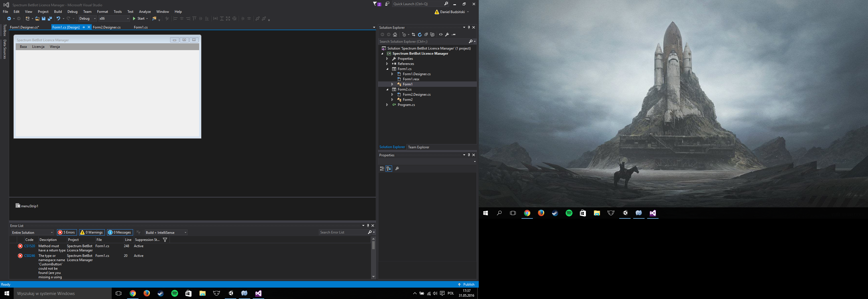Screen dimensions: 868x299
Task: Open the CS1520 error code link
Action: (30, 246)
